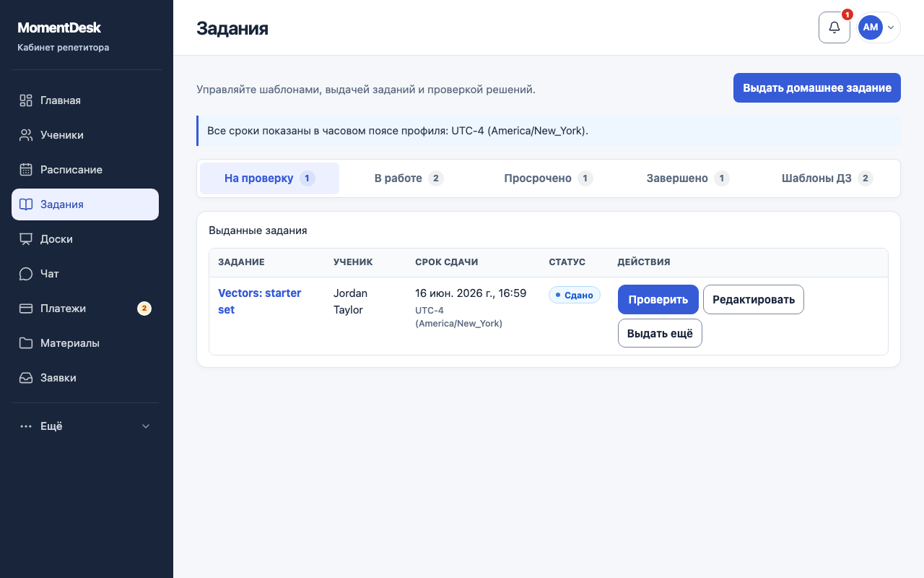Image resolution: width=924 pixels, height=578 pixels.
Task: Click the Доски presentation board icon
Action: click(x=26, y=239)
